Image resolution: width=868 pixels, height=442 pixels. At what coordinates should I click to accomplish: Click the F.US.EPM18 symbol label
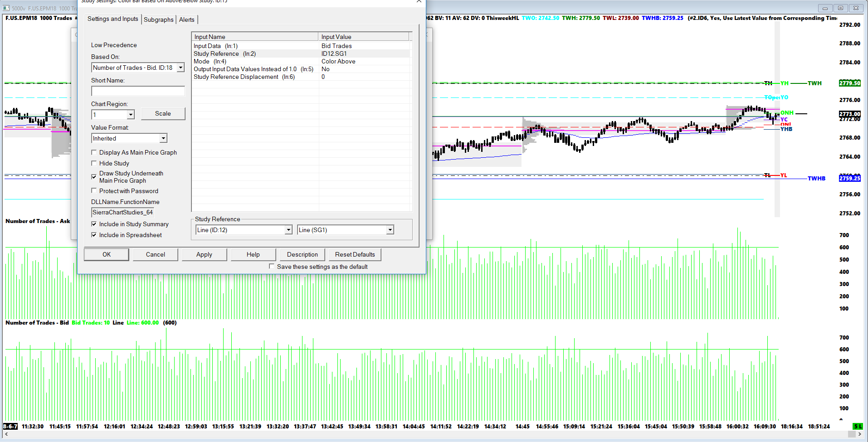21,18
